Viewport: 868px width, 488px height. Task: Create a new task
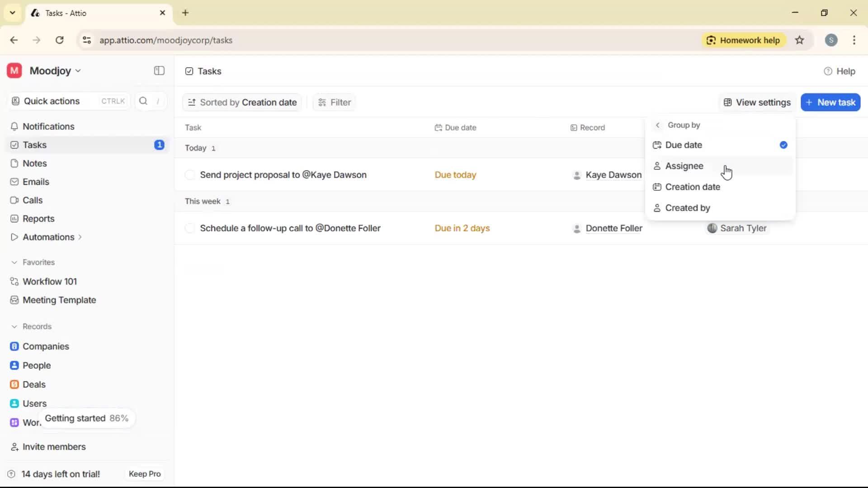(830, 102)
